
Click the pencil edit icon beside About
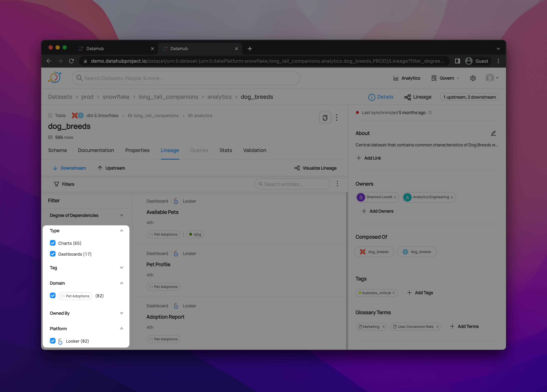[493, 133]
